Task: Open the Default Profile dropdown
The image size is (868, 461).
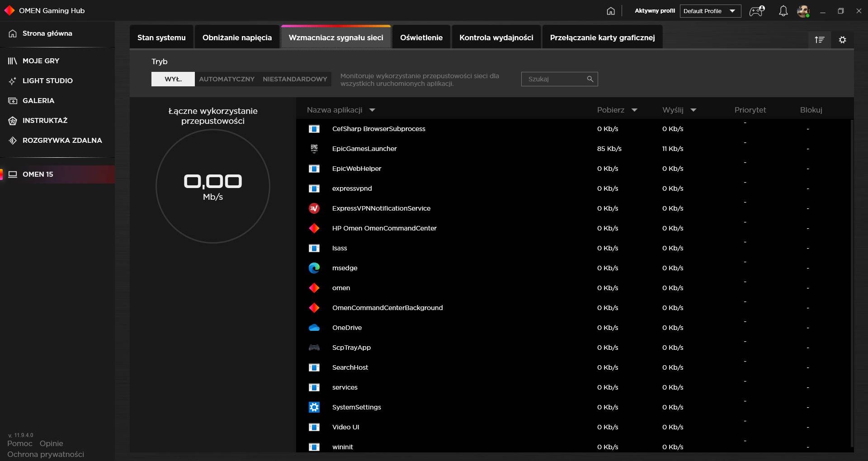Action: pos(710,11)
